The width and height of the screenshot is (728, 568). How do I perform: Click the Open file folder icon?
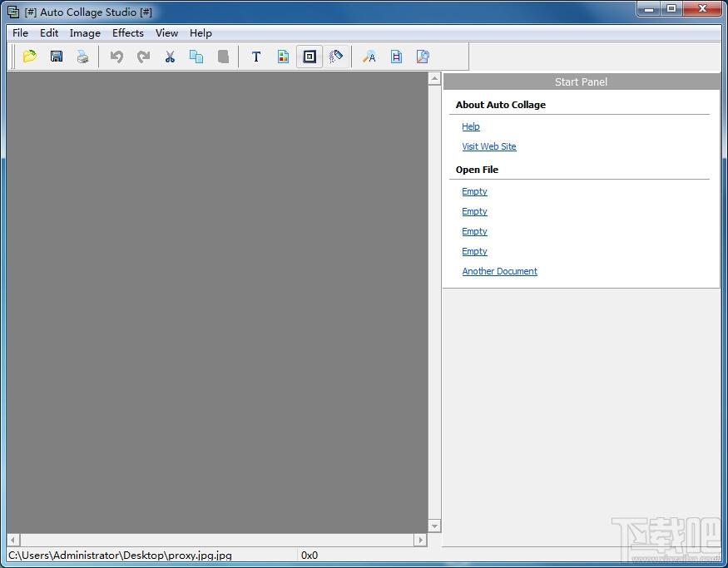[x=30, y=57]
